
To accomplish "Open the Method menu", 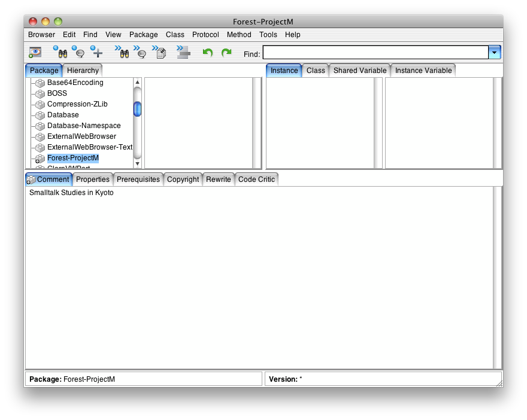I will coord(239,35).
